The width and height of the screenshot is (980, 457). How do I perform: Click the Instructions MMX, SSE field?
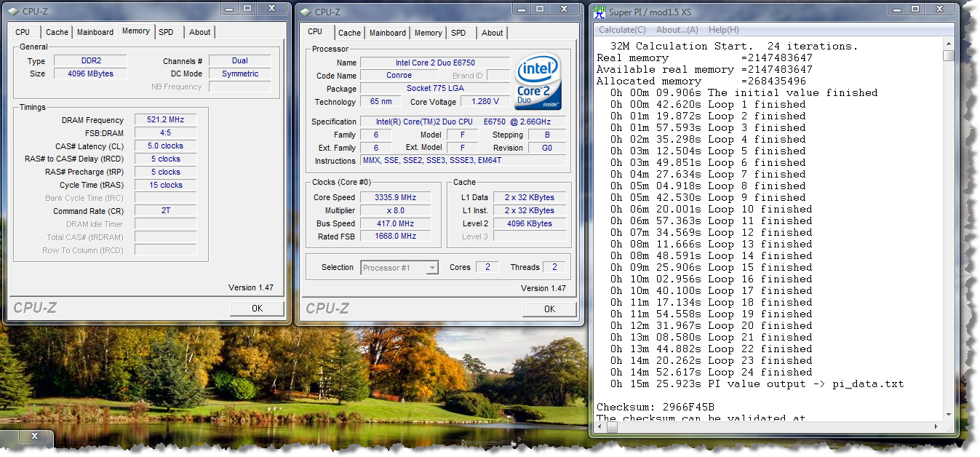463,160
